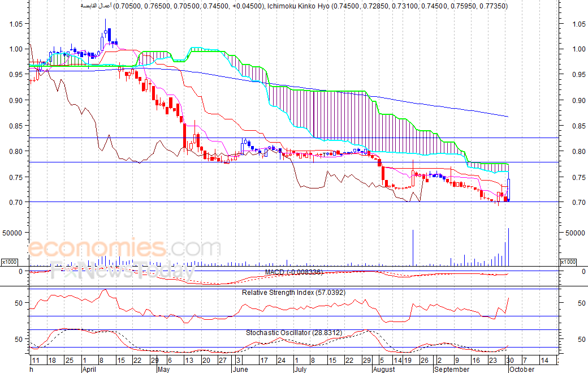Click date label 24 on time axis

(281, 360)
